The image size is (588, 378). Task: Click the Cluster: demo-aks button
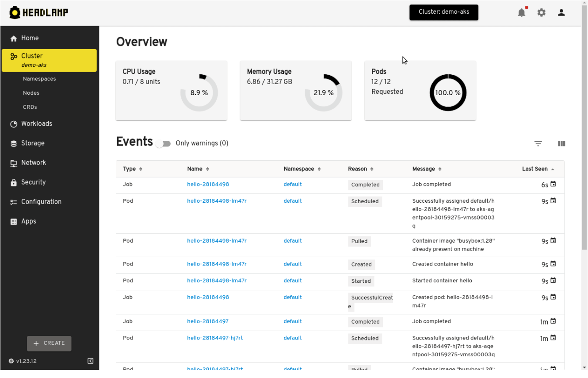point(443,12)
